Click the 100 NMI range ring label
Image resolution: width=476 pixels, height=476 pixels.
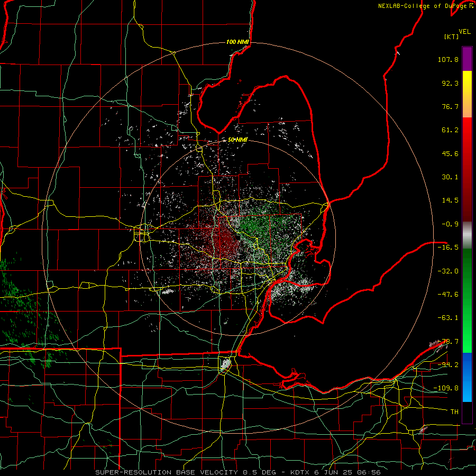237,42
